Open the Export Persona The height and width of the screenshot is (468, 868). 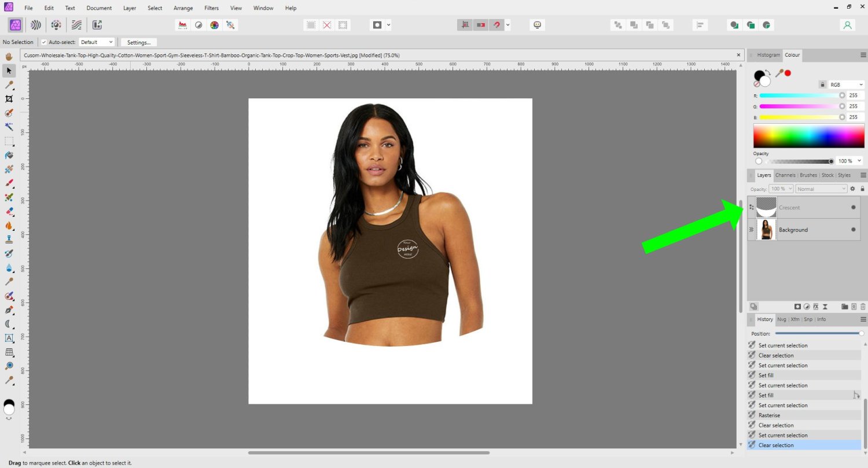pos(97,25)
